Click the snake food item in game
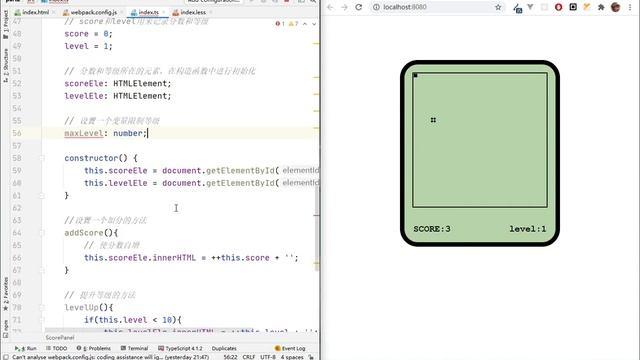 coord(433,120)
